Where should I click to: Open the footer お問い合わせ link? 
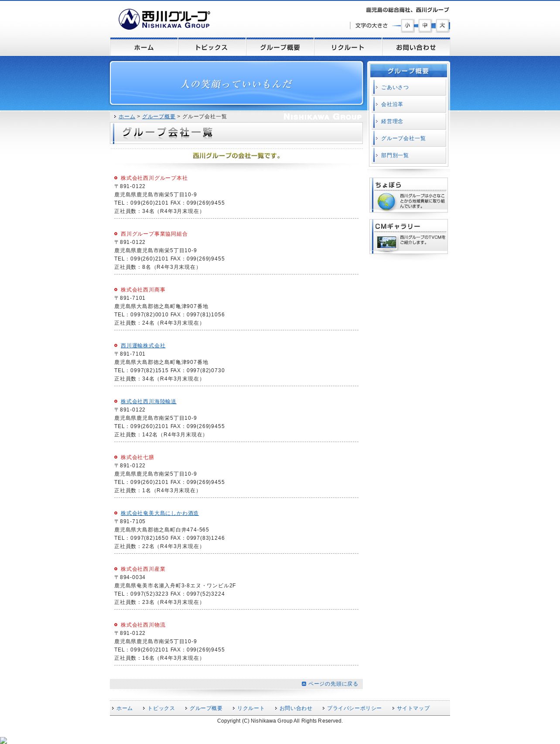(x=296, y=708)
